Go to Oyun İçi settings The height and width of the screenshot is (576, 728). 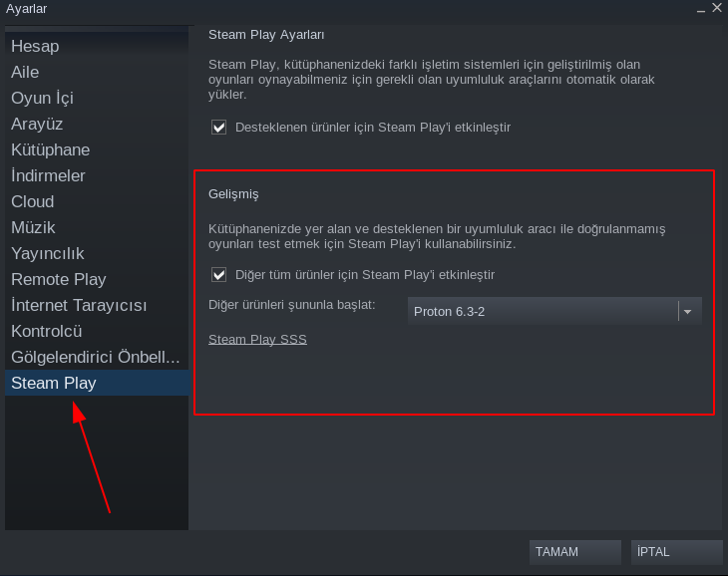(x=42, y=99)
